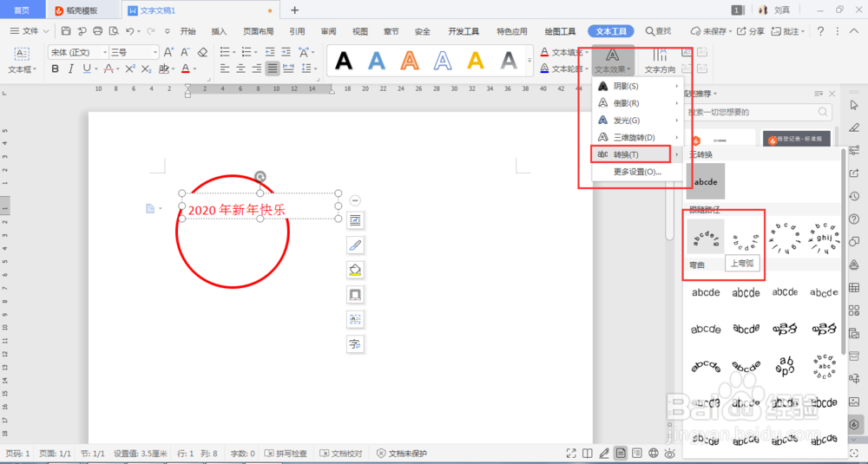This screenshot has width=868, height=464.
Task: Align text left
Action: pos(224,69)
